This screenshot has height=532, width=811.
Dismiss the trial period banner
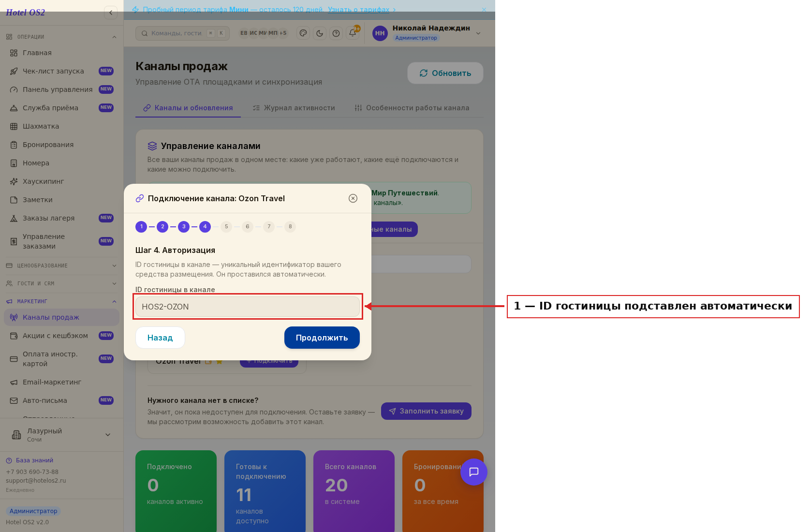[484, 10]
